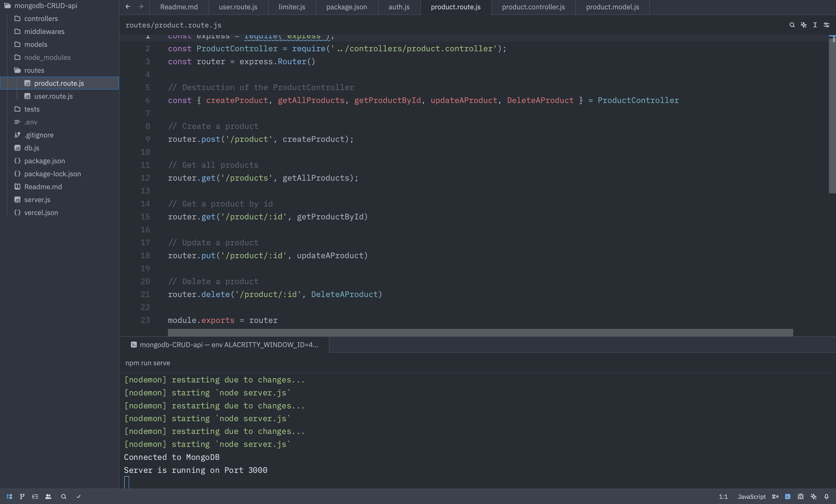Collapse the routes folder
The width and height of the screenshot is (836, 504).
click(59, 70)
